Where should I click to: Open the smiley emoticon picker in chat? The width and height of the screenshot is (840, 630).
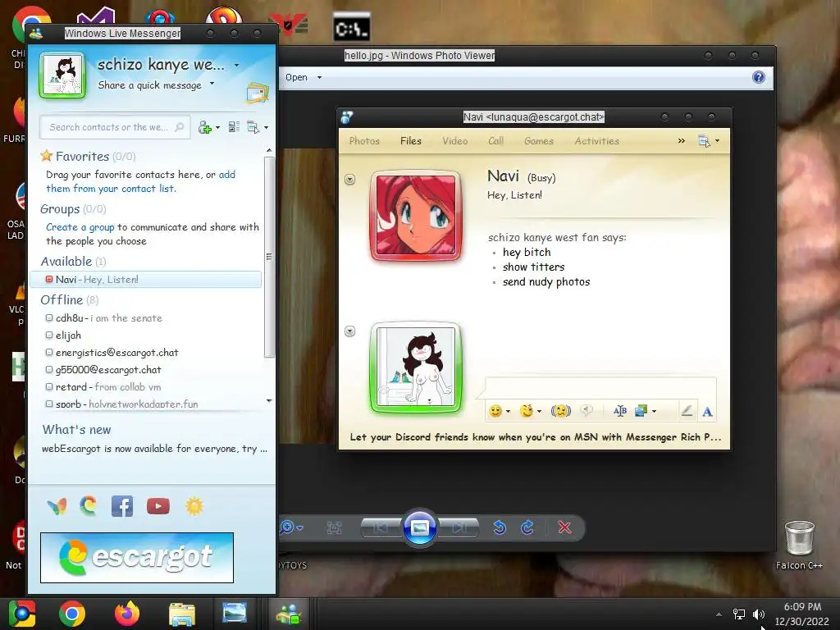pos(495,411)
